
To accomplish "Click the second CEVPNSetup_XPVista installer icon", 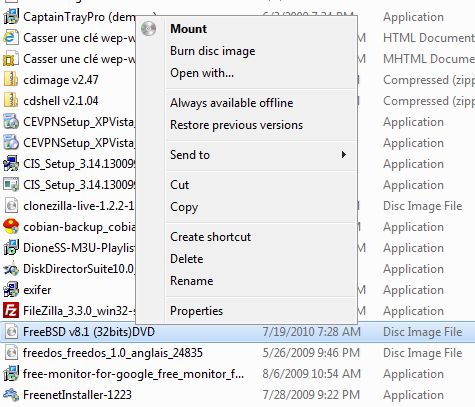I will 11,143.
